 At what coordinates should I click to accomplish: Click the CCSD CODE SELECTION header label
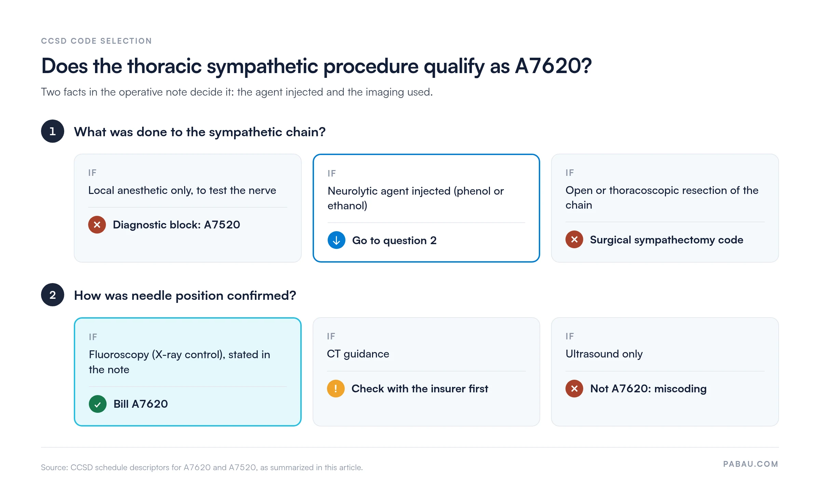(x=96, y=41)
